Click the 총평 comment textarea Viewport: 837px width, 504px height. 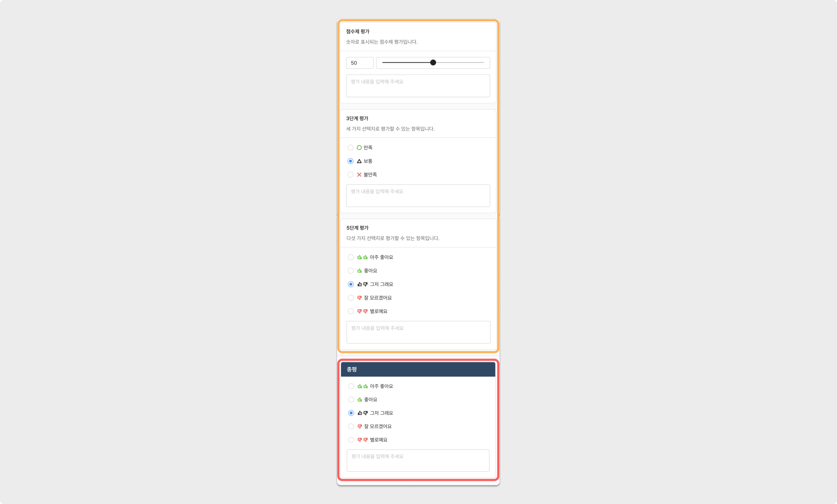tap(418, 461)
